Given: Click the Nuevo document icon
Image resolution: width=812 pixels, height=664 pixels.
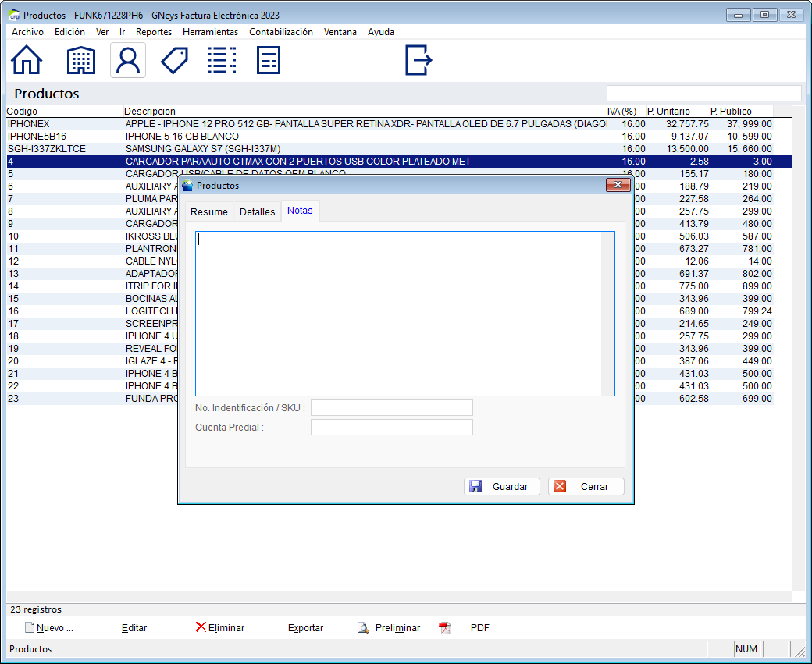Looking at the screenshot, I should coord(30,627).
